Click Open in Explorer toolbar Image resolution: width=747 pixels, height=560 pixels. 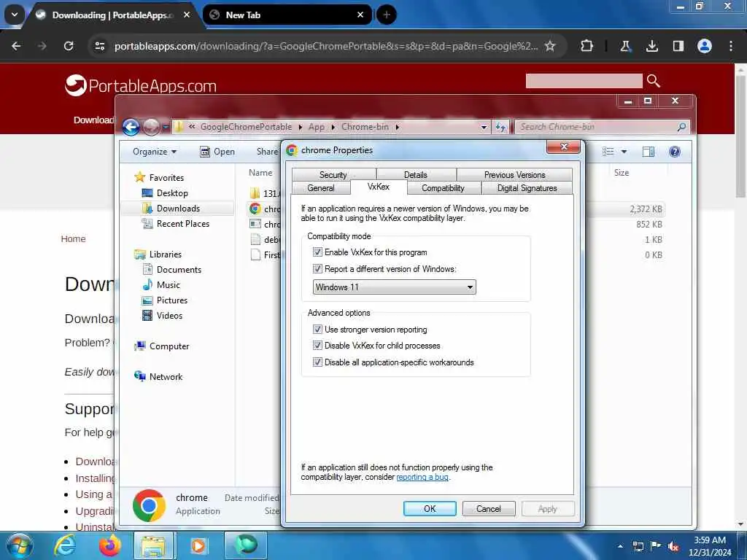(217, 152)
